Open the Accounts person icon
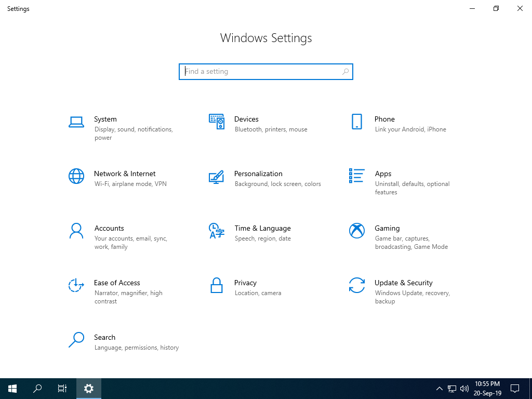 76,231
